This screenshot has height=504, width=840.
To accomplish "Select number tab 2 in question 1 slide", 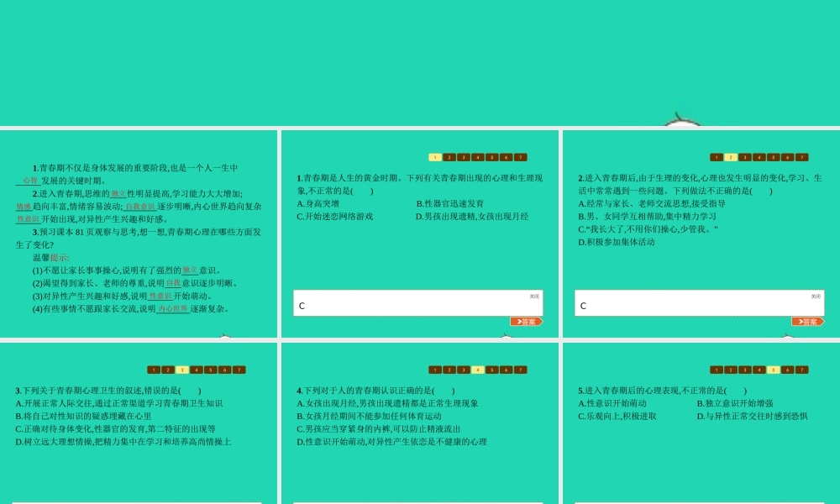I will tap(449, 157).
